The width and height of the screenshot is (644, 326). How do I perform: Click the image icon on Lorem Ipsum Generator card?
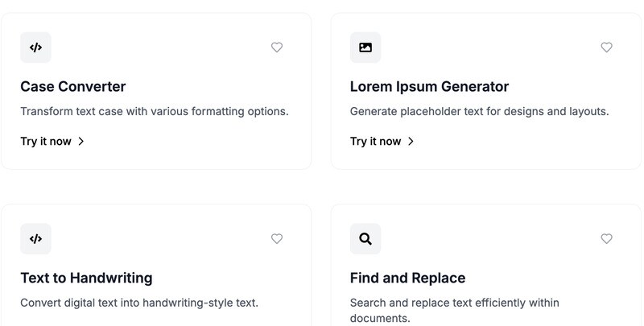coord(365,47)
